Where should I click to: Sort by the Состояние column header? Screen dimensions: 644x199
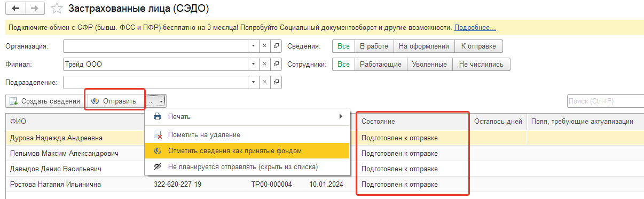413,122
